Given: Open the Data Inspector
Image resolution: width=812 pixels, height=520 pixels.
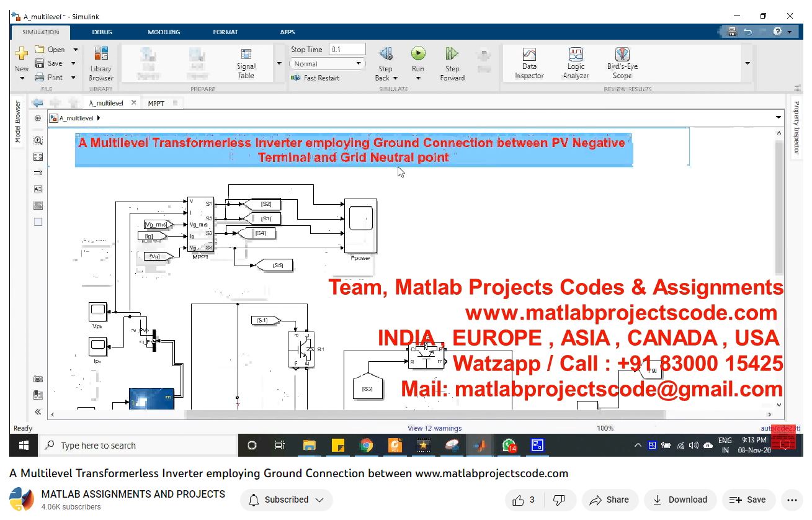Looking at the screenshot, I should click(x=529, y=64).
